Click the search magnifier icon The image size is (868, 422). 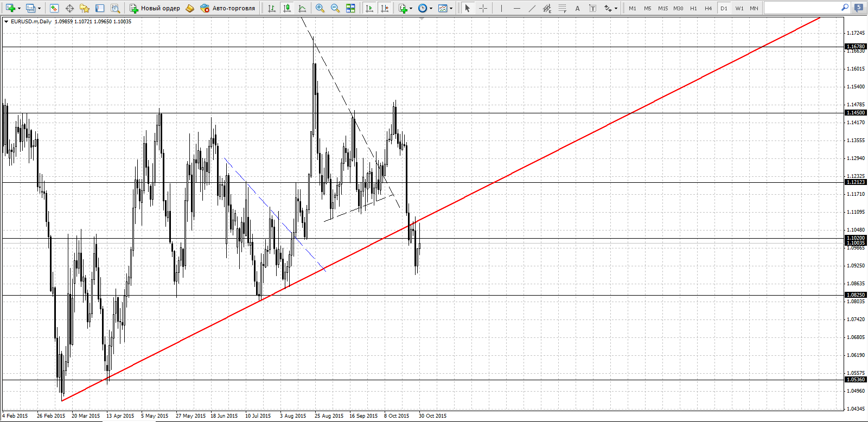[845, 8]
